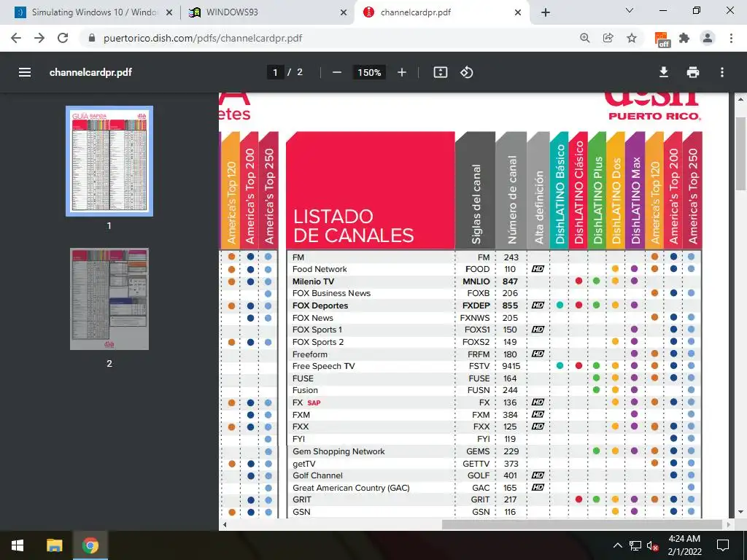Rotate the document counterclockwise
This screenshot has width=747, height=560.
466,72
